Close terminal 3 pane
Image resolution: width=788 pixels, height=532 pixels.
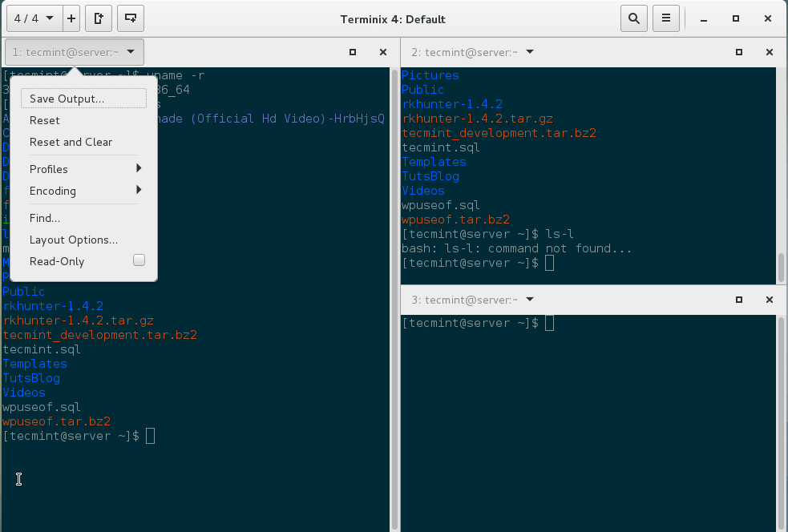pyautogui.click(x=770, y=300)
